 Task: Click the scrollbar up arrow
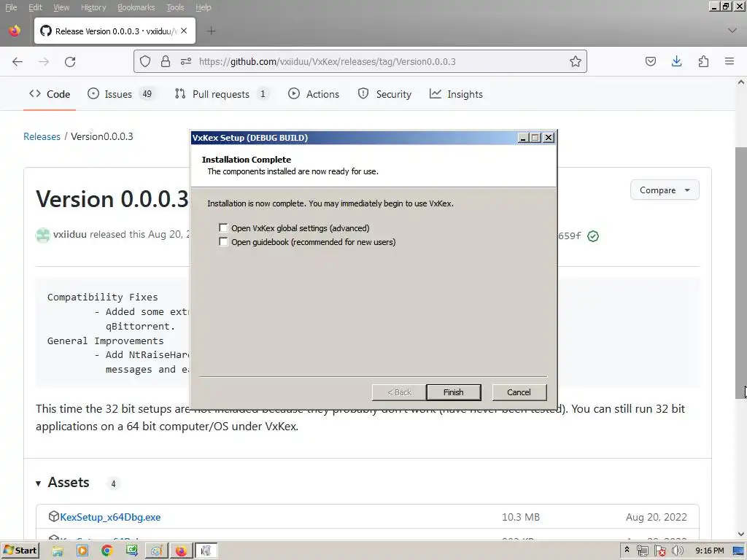point(741,82)
